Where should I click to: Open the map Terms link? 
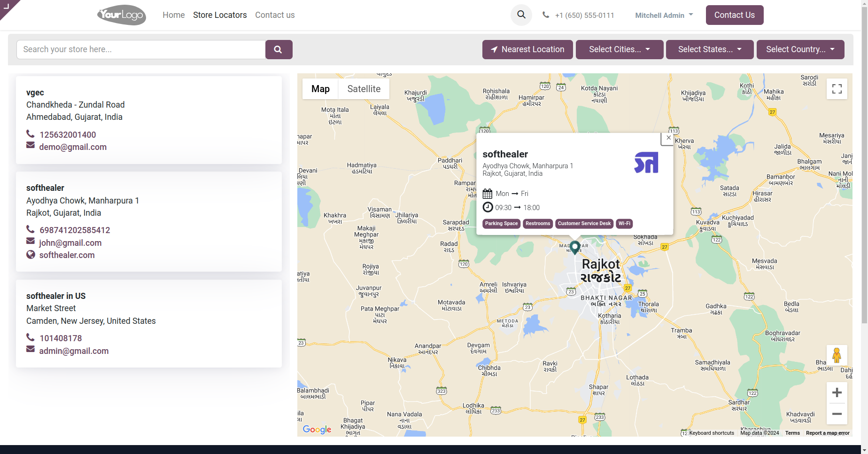[x=792, y=433]
